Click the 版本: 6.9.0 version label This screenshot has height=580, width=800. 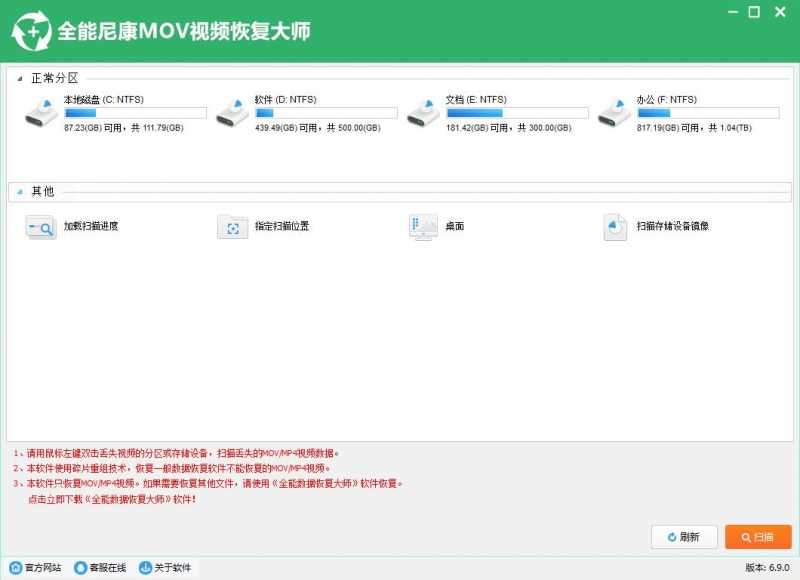768,567
